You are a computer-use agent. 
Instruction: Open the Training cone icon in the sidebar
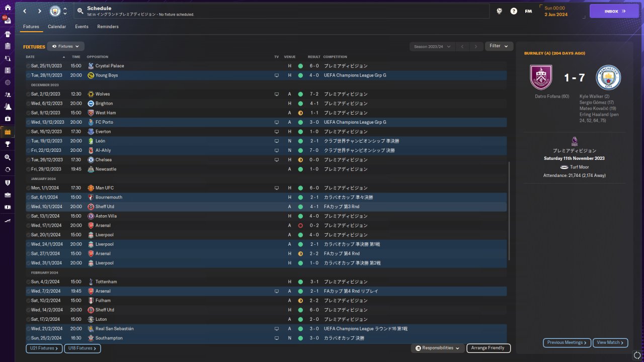pos(7,107)
